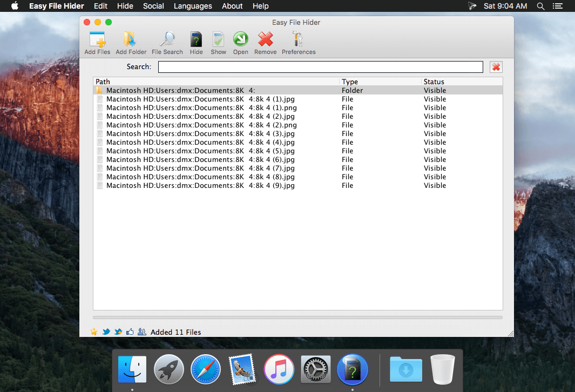
Task: Select the row for 8k 4 (7).jpg
Action: click(298, 168)
